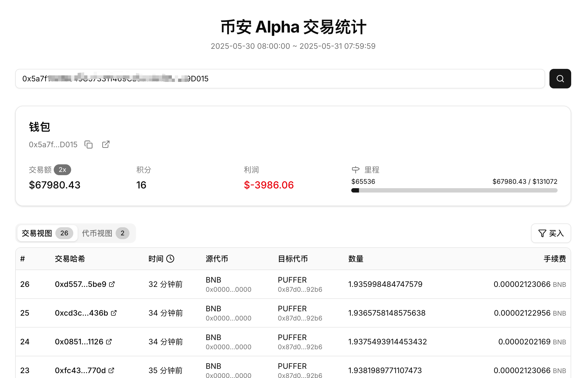The image size is (588, 378).
Task: Sort by the 时间 column header
Action: [156, 259]
